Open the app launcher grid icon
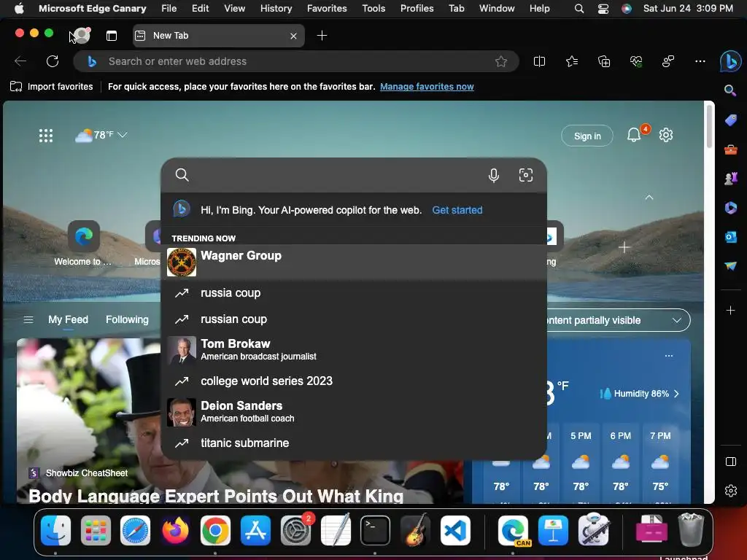The width and height of the screenshot is (747, 560). click(46, 136)
